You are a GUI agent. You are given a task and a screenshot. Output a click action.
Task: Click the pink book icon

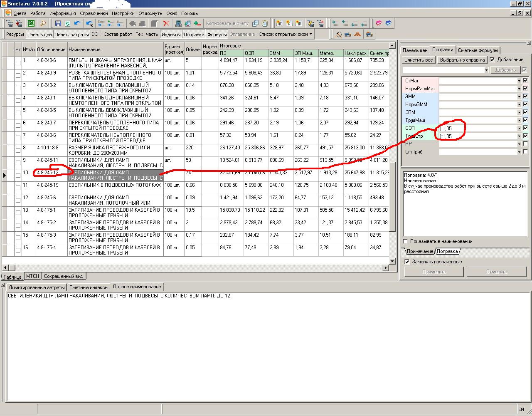tap(379, 23)
